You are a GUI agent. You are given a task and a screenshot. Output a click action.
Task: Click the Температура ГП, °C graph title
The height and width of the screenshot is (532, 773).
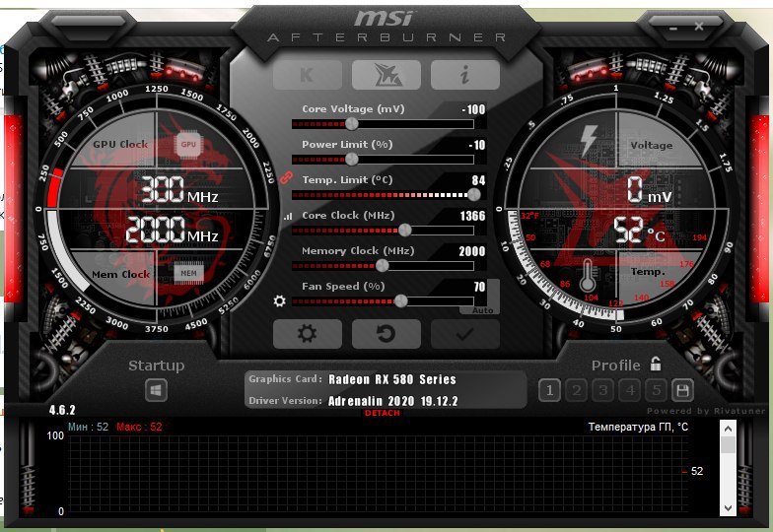pyautogui.click(x=638, y=427)
